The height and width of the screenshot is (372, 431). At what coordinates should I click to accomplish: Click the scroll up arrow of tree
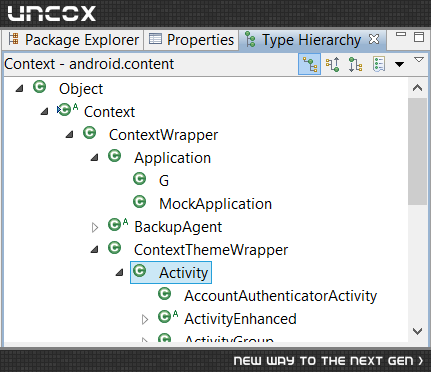tap(417, 88)
